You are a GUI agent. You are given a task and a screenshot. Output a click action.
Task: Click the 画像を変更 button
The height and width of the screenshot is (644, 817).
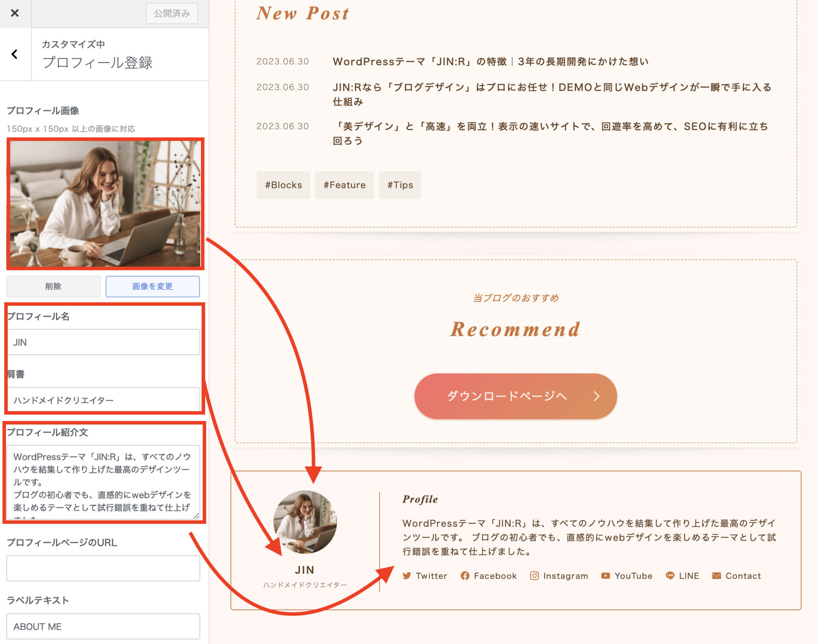click(x=152, y=286)
